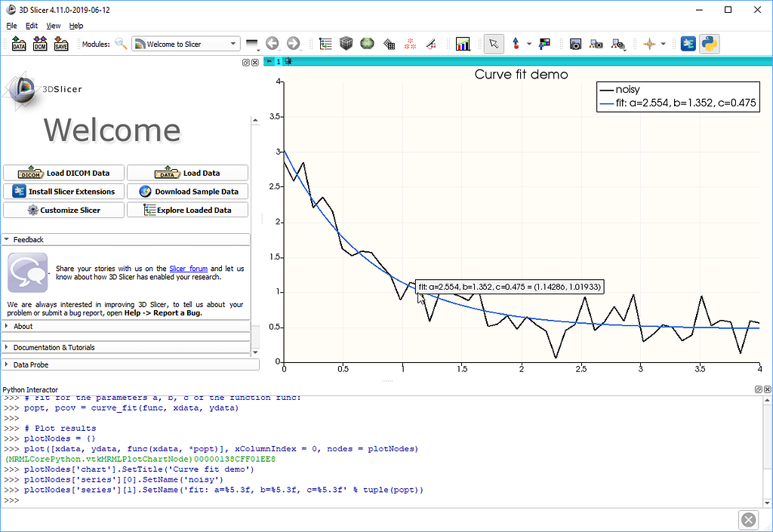Capture a screenshot with the camera icon

(575, 43)
